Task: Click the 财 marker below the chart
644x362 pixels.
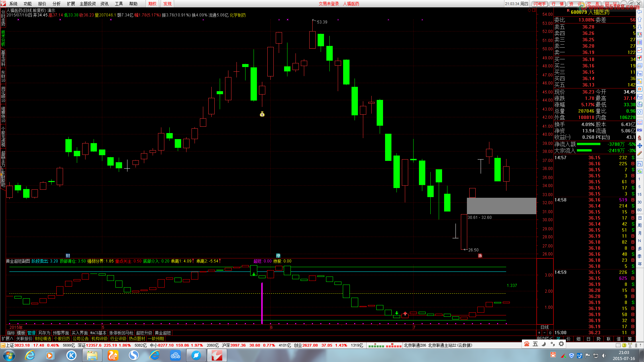Action: [68, 255]
